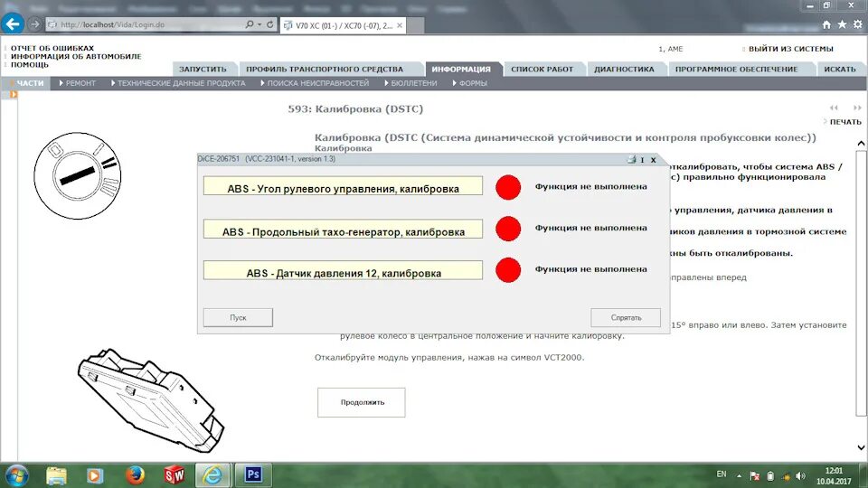Screen dimensions: 868x488
Task: Go back with browser back arrow
Action: [13, 23]
